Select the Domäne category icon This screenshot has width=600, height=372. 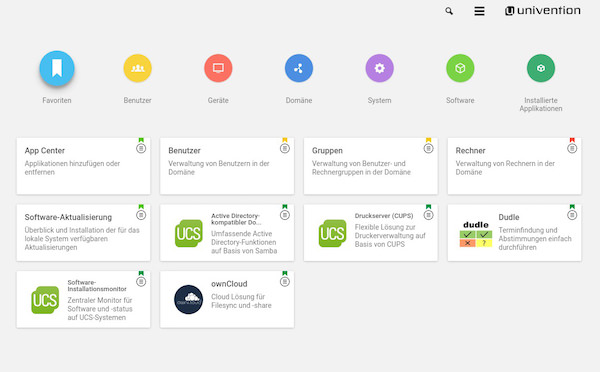pos(299,68)
